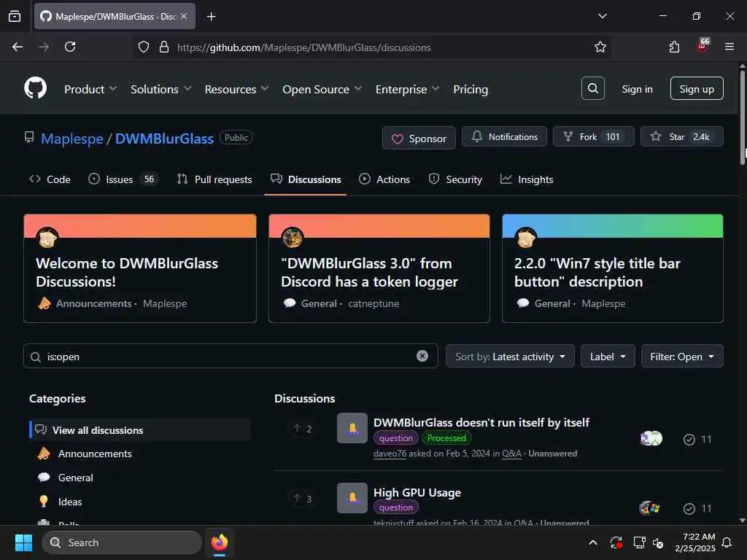Image resolution: width=747 pixels, height=560 pixels.
Task: Bookmark this page with the star icon
Action: pyautogui.click(x=600, y=47)
